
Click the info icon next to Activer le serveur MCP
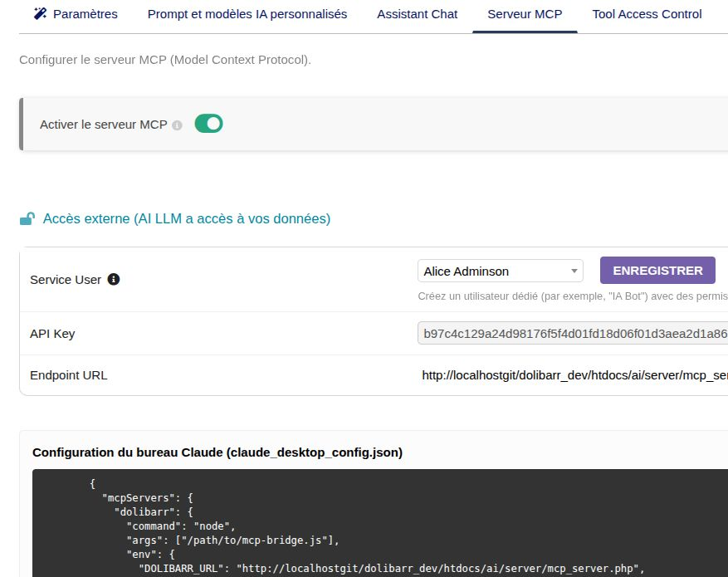tap(177, 125)
